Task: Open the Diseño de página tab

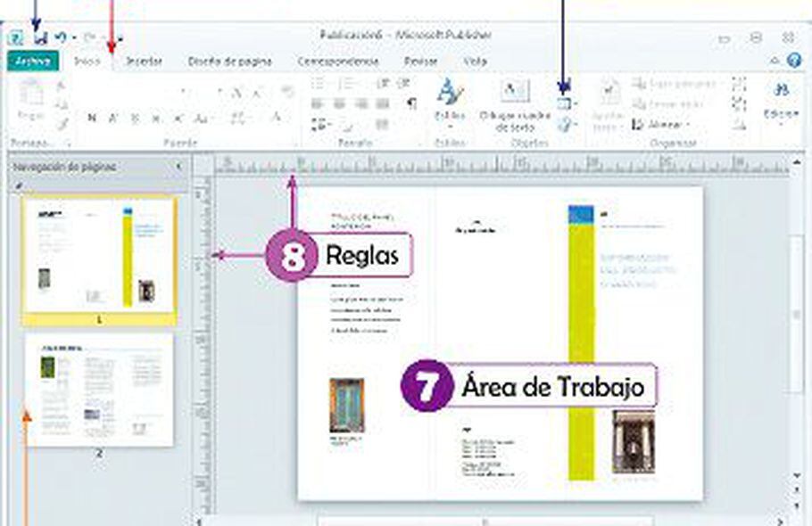Action: [229, 62]
